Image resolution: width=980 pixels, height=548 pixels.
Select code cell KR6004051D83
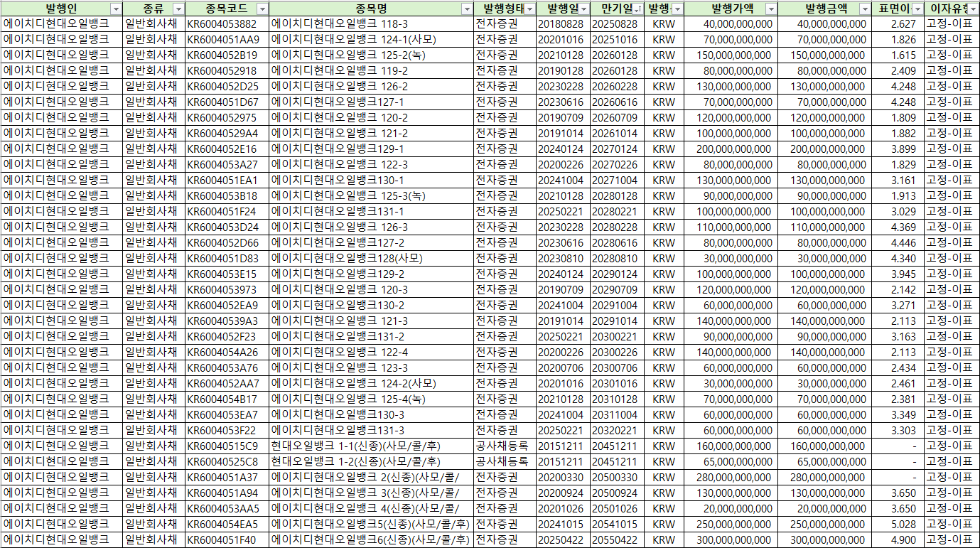[227, 258]
